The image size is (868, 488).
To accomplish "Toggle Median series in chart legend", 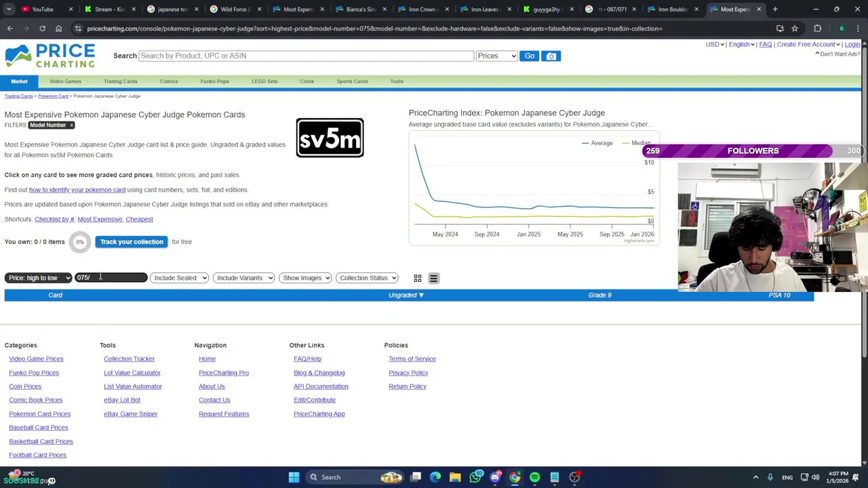I will pyautogui.click(x=636, y=143).
